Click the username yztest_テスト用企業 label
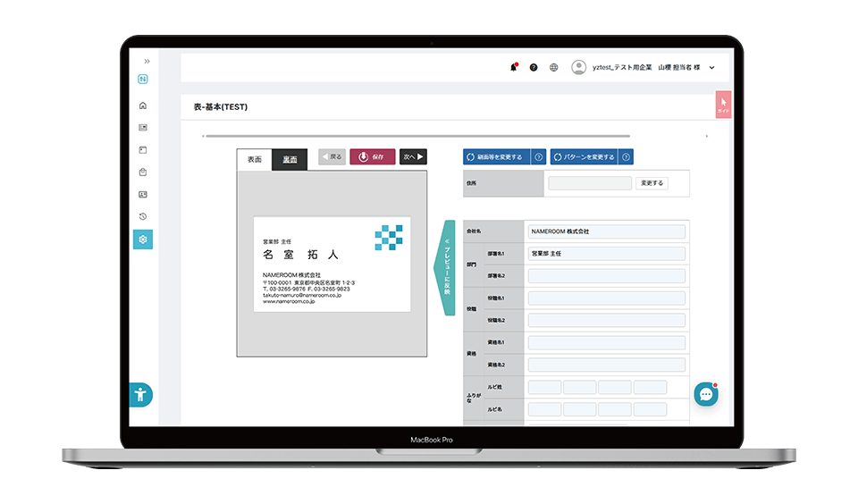 (x=622, y=67)
